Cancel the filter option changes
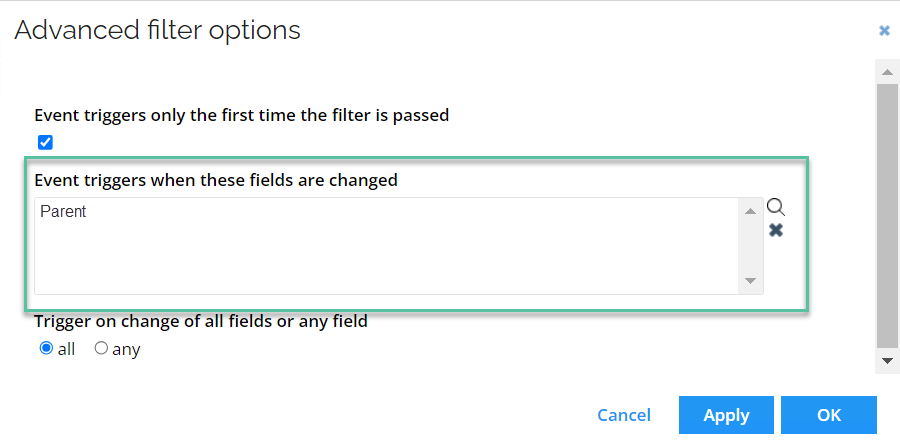900x442 pixels. point(624,415)
